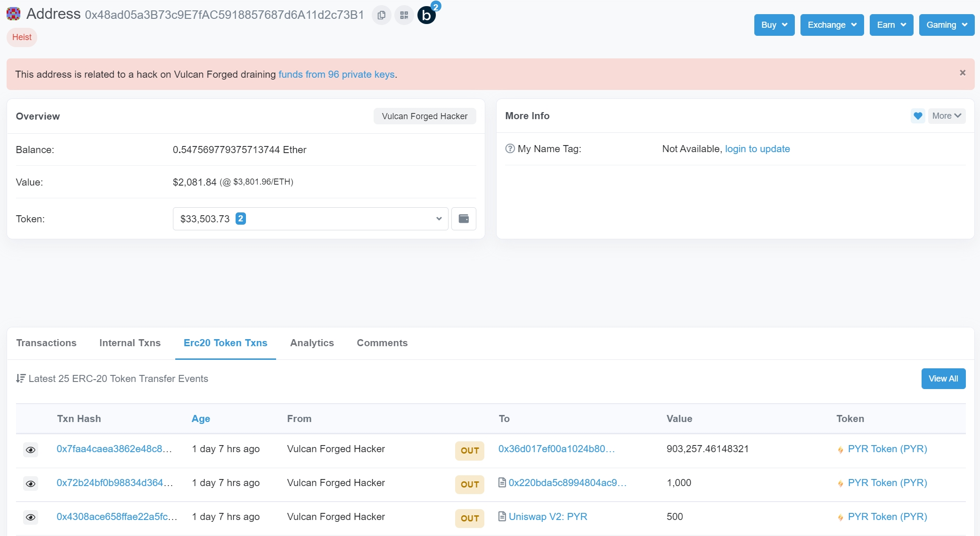Dismiss the Vulcan Forged hack warning banner

pos(963,73)
